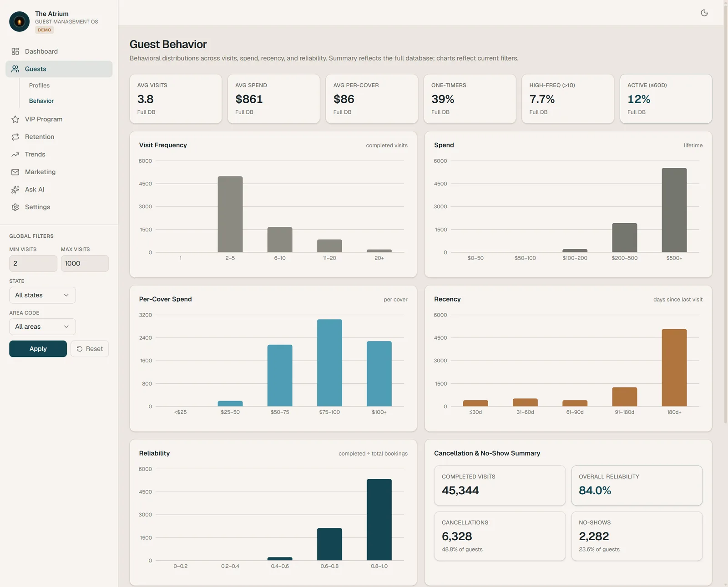Open the State dropdown

42,295
